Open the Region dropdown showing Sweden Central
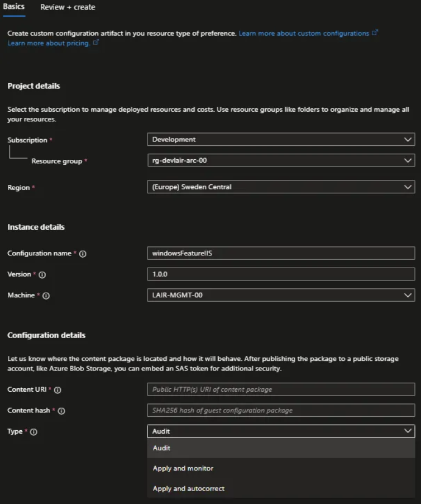 point(281,187)
